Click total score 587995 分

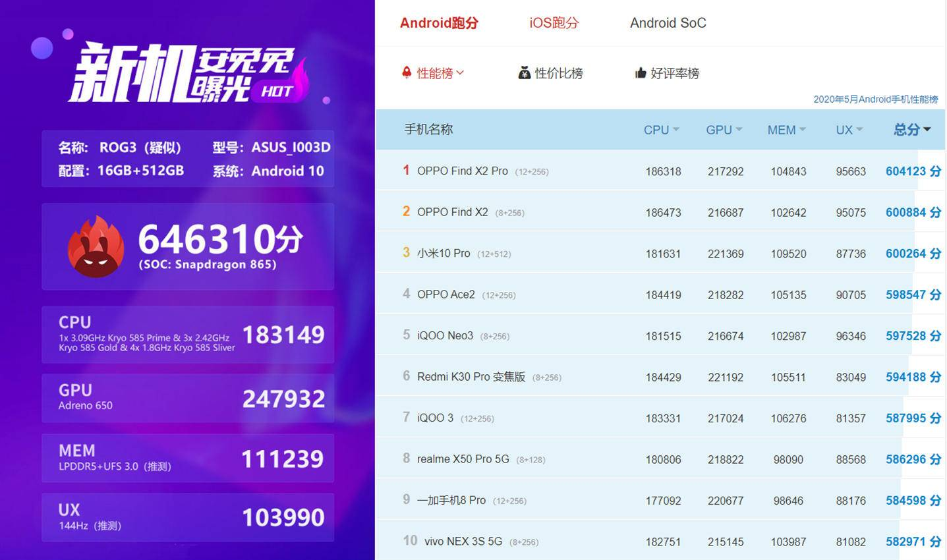point(913,418)
